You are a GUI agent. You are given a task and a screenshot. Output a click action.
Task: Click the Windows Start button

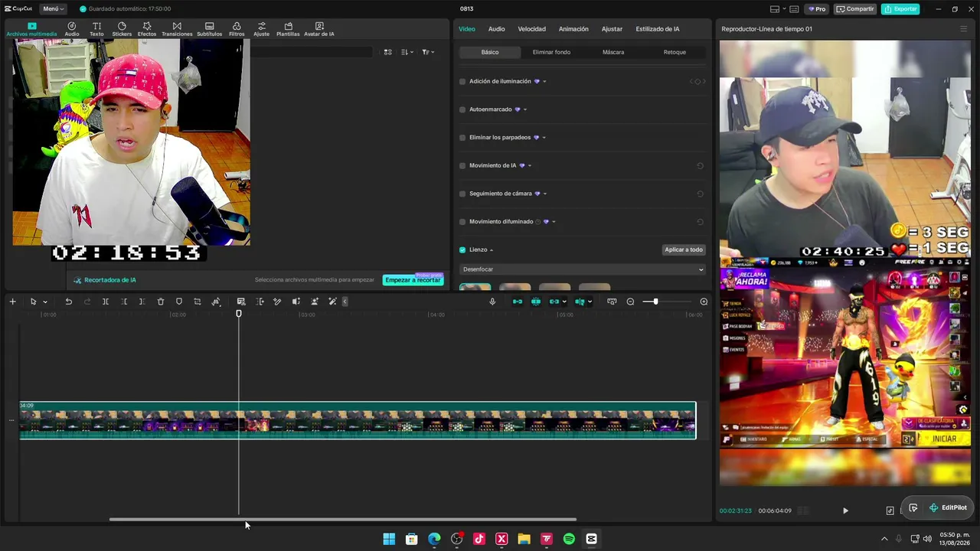click(x=389, y=539)
